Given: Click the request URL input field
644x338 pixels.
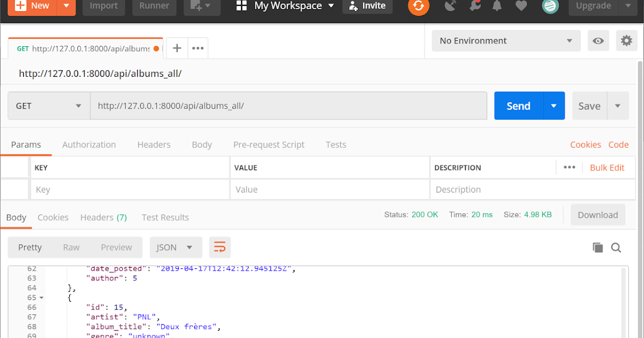Looking at the screenshot, I should [290, 106].
